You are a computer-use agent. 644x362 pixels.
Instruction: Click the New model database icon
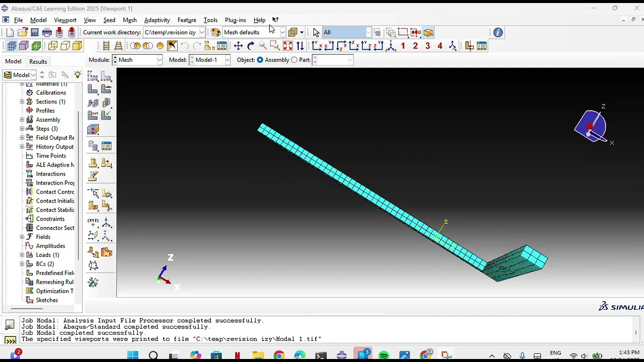[x=10, y=33]
